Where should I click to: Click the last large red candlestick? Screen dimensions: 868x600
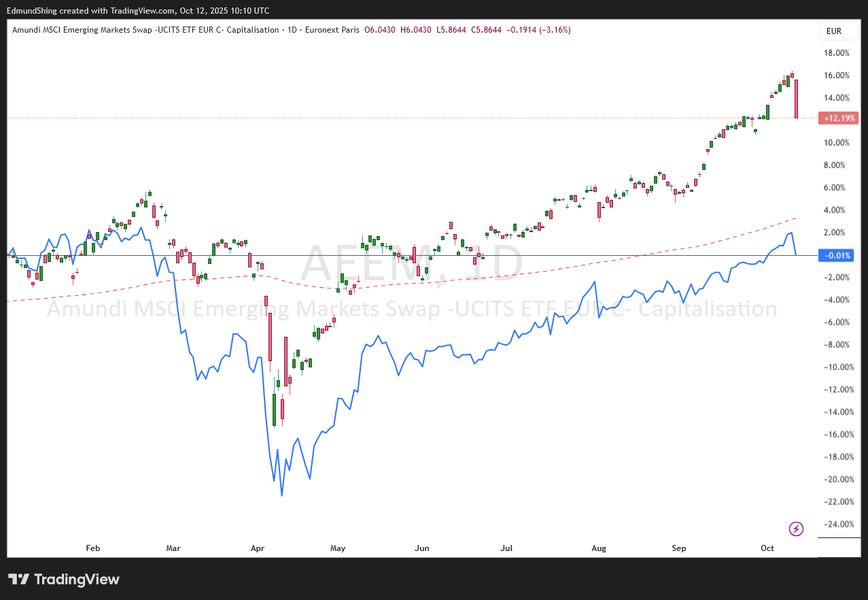796,99
